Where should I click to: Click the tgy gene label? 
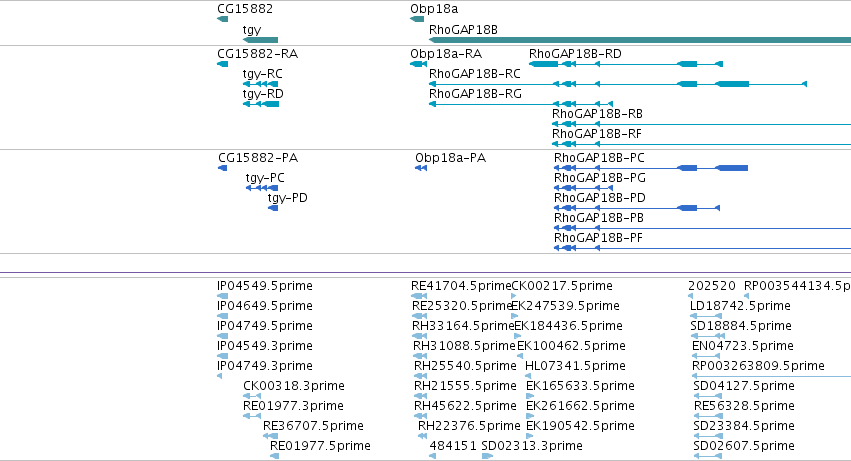[x=251, y=30]
